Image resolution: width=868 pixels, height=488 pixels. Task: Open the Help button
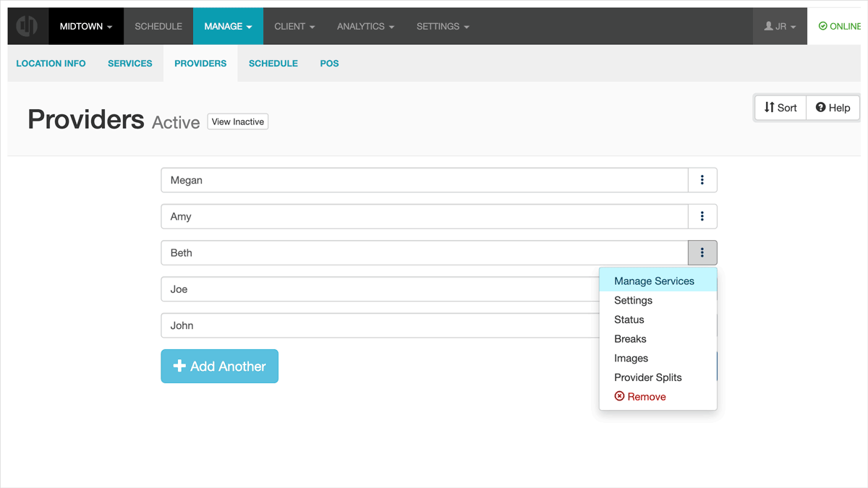[x=833, y=108]
